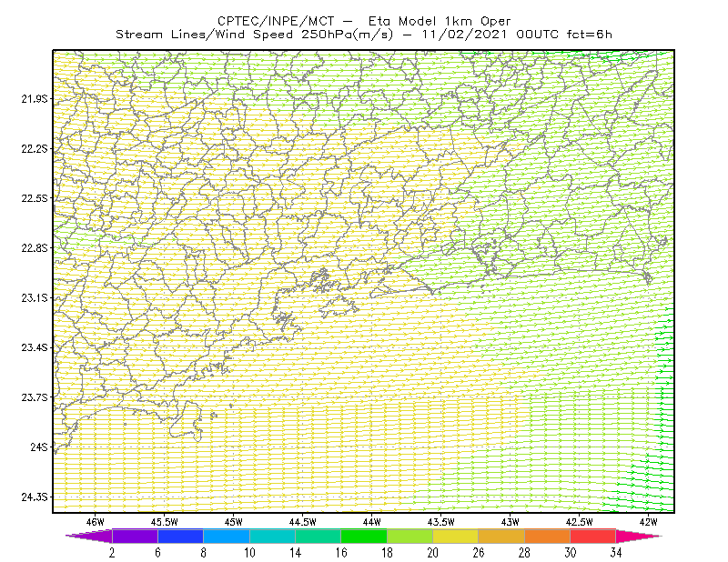Click the teal-green 14-16 color segment
This screenshot has height=562, width=728.
tap(318, 536)
